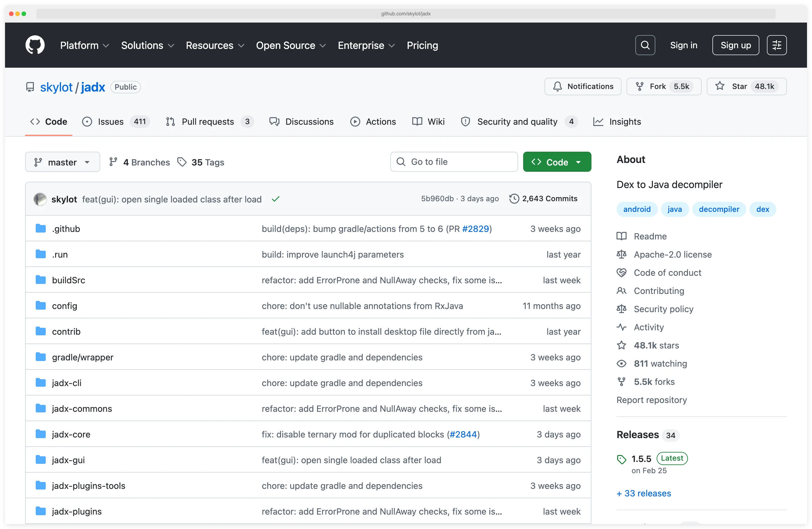This screenshot has height=529, width=812.
Task: Switch to the Pull requests tab
Action: click(x=208, y=122)
